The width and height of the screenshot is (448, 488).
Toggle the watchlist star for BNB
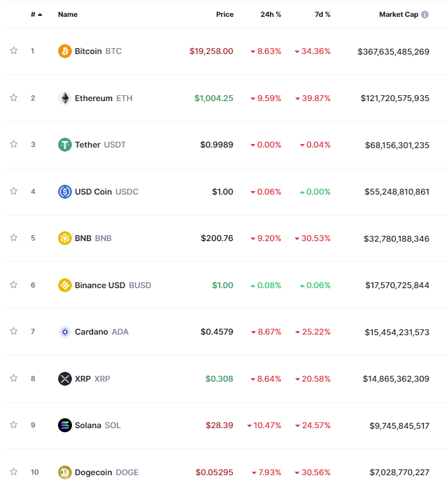click(13, 238)
